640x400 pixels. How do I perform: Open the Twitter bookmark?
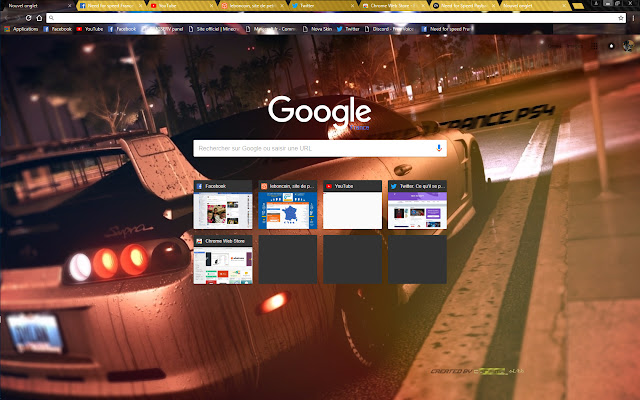click(348, 29)
